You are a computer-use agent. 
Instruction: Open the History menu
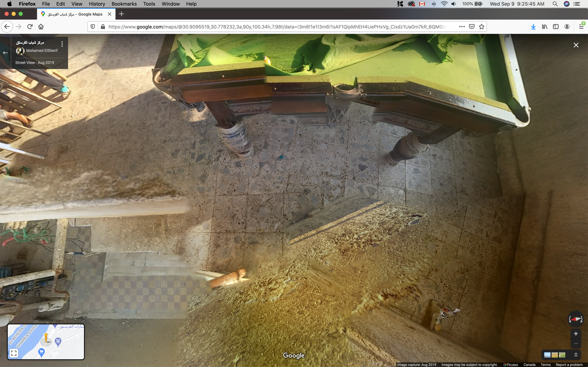pos(97,4)
